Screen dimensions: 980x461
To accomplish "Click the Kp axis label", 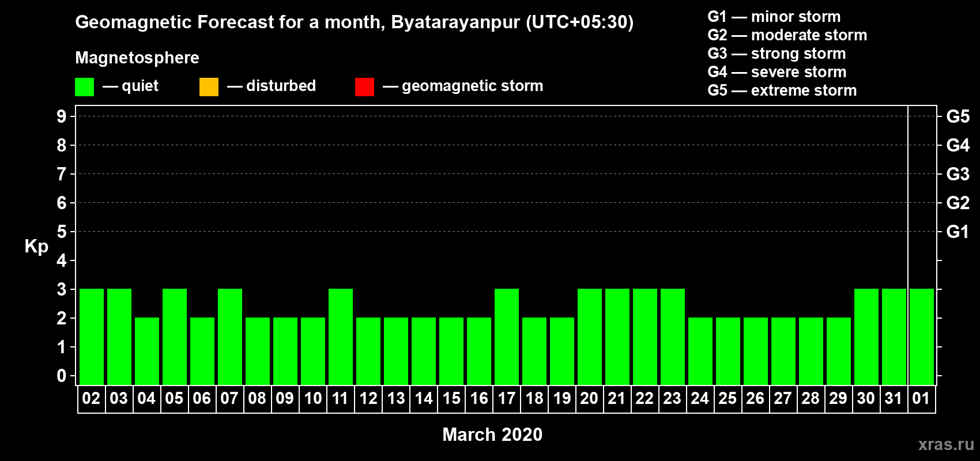I will (x=36, y=247).
